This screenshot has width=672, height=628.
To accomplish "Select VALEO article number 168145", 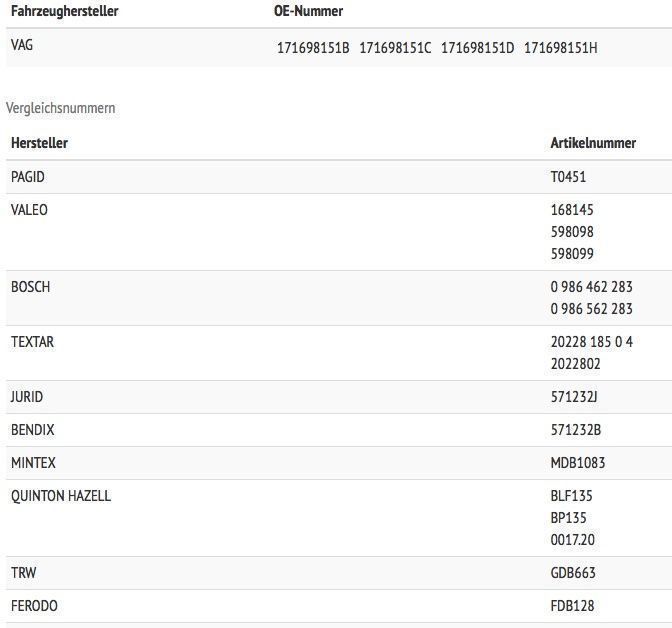I will [x=572, y=210].
